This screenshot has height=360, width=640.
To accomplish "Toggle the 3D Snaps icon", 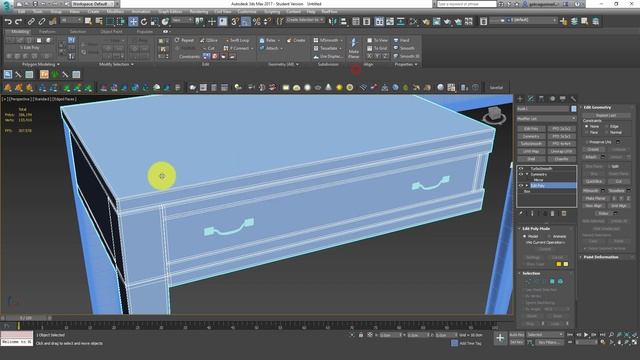I will 235,21.
